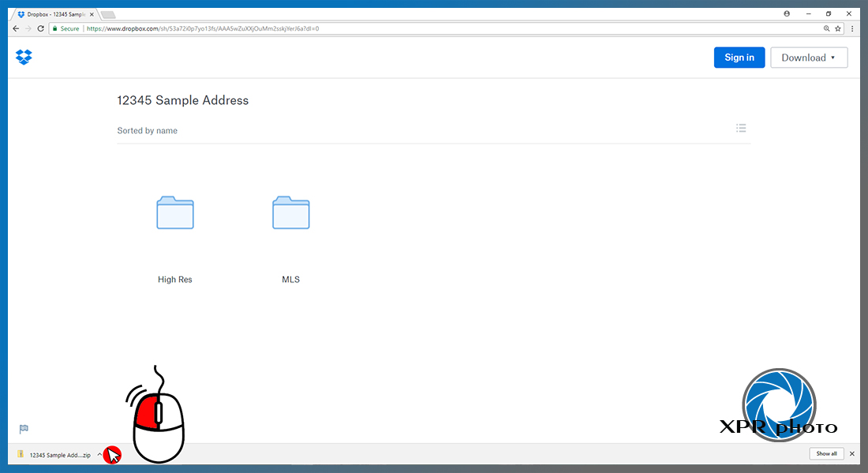
Task: Reload the Dropbox page
Action: [x=40, y=28]
